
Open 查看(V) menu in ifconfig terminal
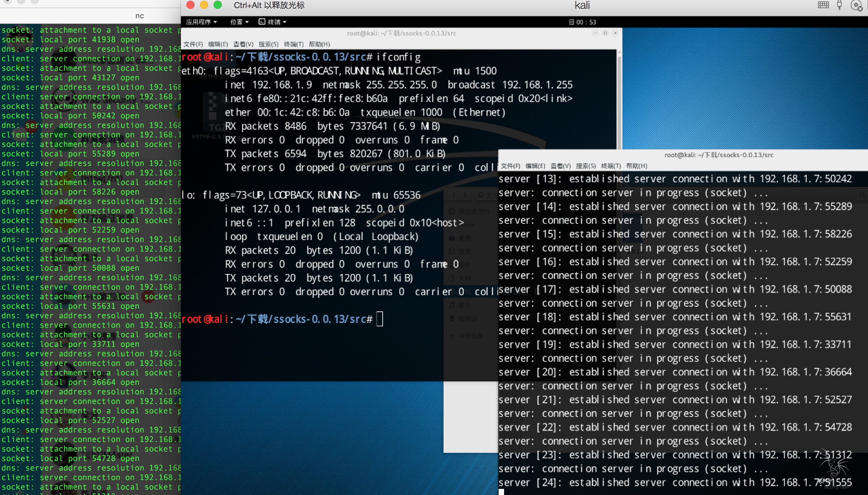pyautogui.click(x=243, y=44)
